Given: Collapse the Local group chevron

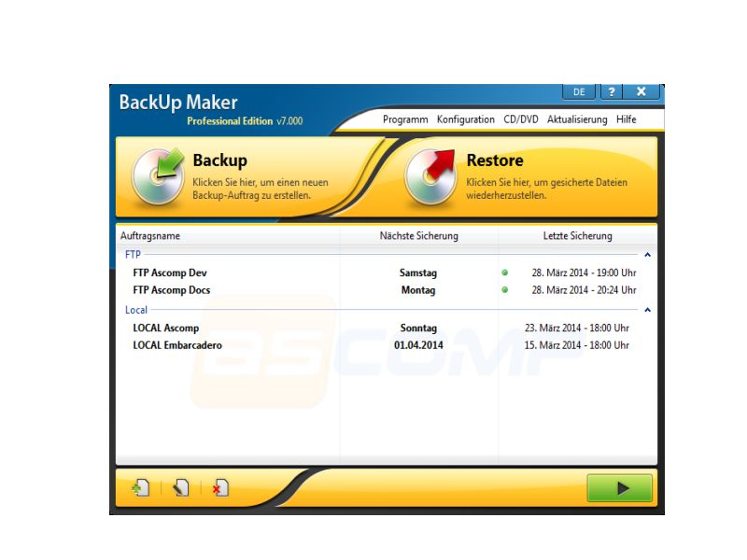Looking at the screenshot, I should click(647, 310).
